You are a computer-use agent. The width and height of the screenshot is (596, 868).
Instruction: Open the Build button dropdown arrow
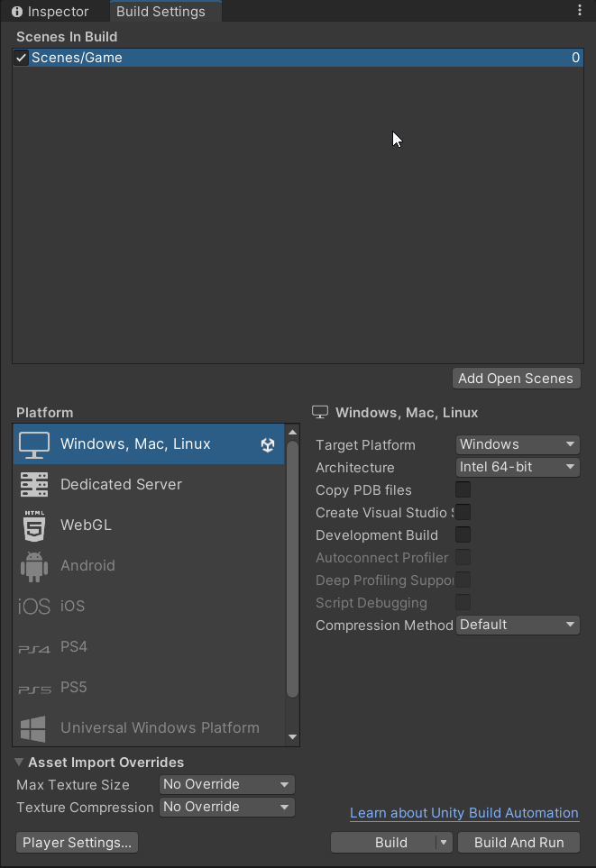click(x=444, y=843)
